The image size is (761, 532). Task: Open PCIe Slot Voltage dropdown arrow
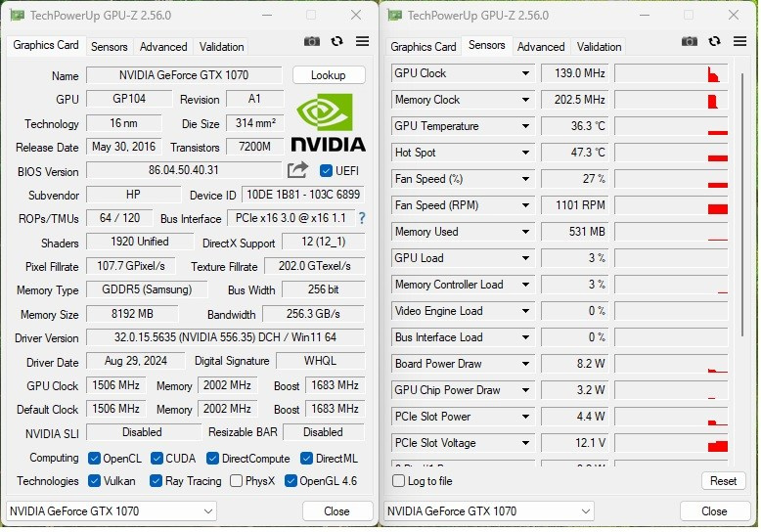tap(525, 443)
